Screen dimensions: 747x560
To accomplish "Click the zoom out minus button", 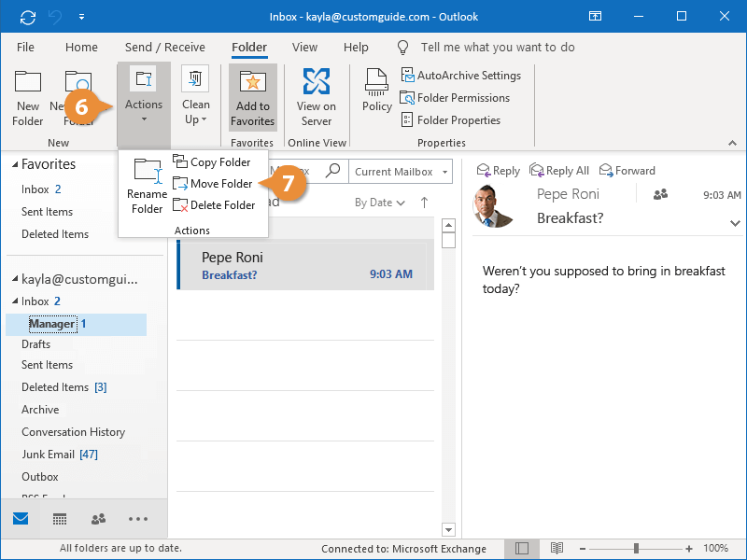I will tap(582, 549).
